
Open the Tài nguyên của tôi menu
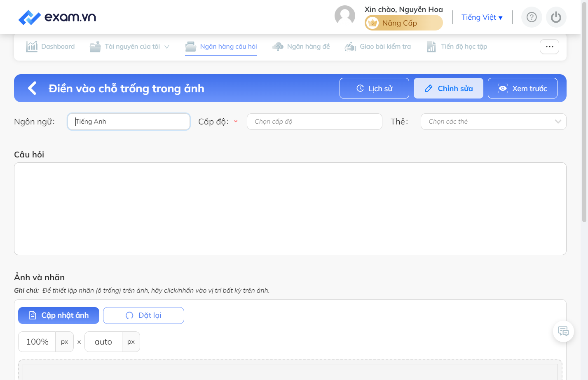point(129,47)
